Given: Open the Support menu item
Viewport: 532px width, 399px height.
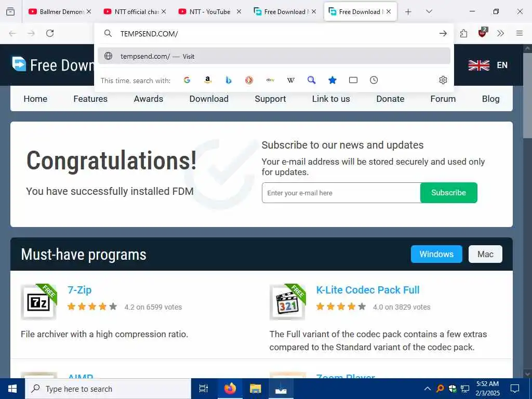Looking at the screenshot, I should (270, 99).
